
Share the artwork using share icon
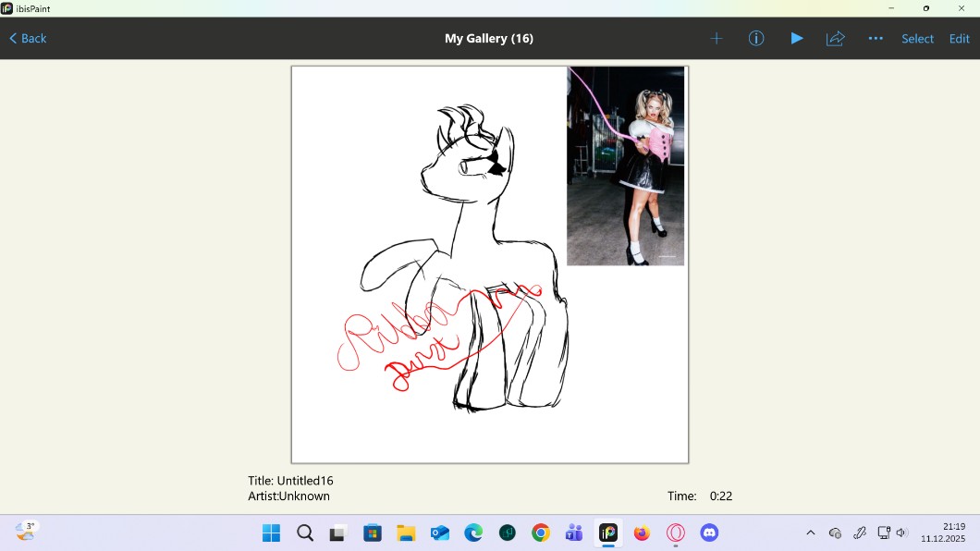click(836, 39)
